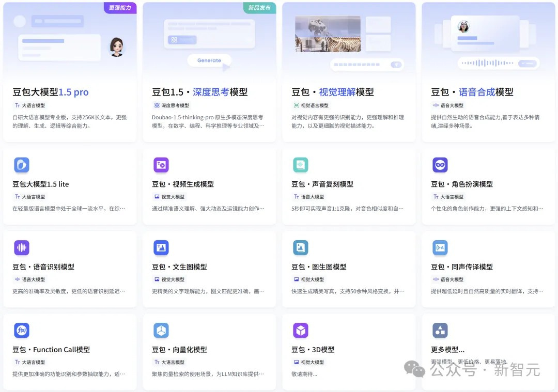Click the 角色扮演模型 mask icon
Image resolution: width=558 pixels, height=392 pixels.
click(440, 165)
